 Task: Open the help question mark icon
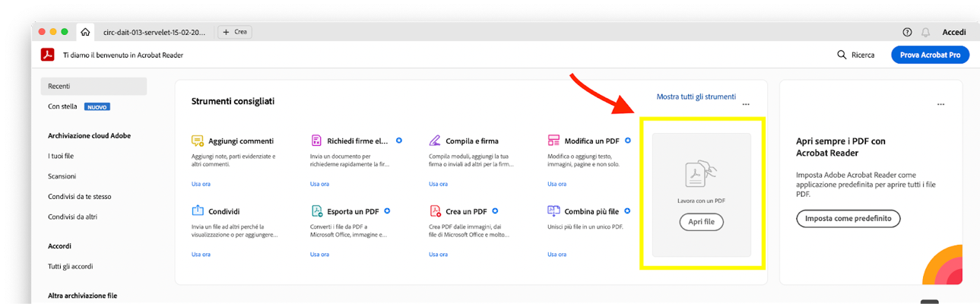907,32
